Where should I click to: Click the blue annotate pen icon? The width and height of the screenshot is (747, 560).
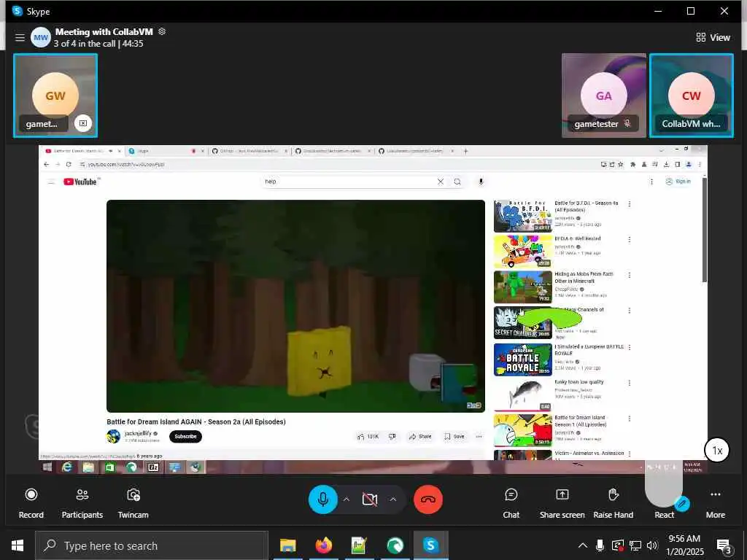(682, 503)
